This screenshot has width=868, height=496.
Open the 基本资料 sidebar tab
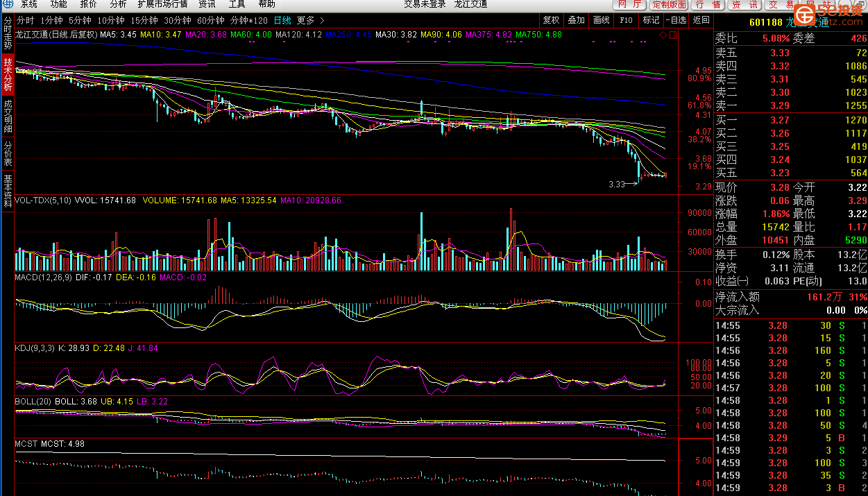[8, 191]
